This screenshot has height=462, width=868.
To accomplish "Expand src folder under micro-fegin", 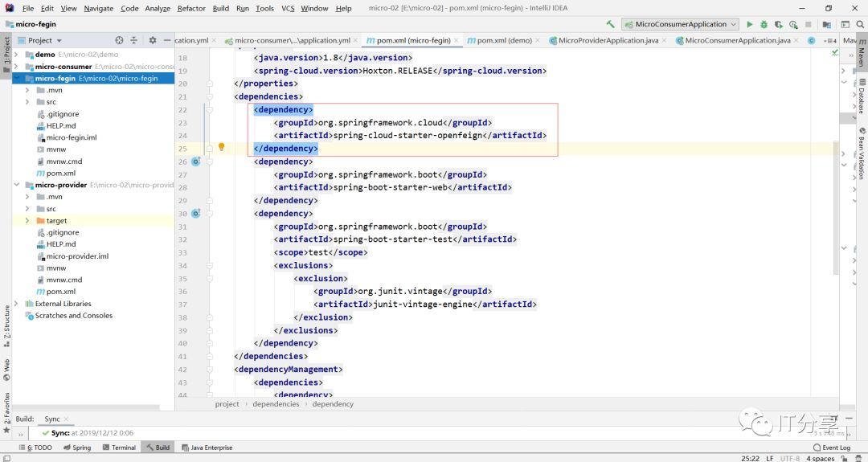I will (27, 102).
